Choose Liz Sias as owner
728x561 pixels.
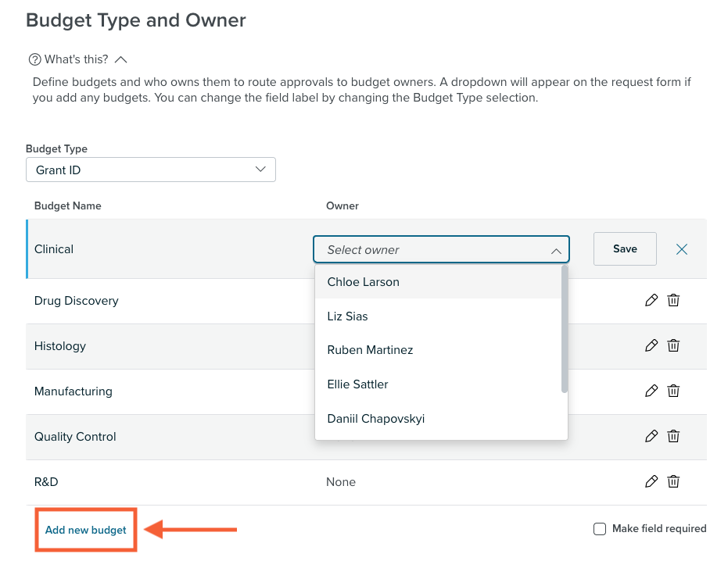(x=438, y=316)
